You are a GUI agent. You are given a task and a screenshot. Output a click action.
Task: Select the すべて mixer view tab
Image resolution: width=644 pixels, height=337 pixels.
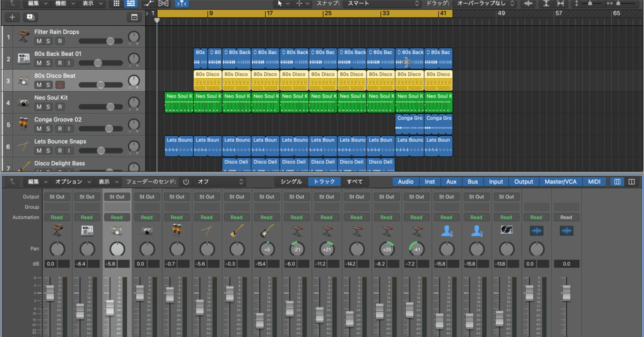[x=355, y=182]
